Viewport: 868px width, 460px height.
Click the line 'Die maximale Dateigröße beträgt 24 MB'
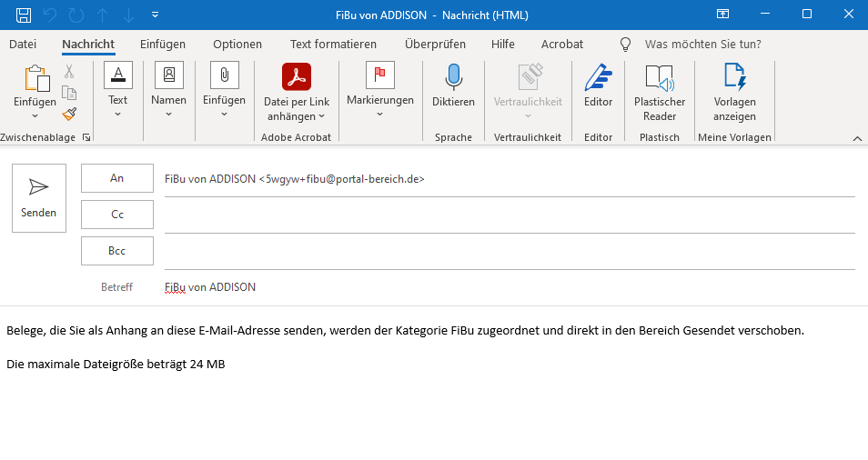click(116, 365)
